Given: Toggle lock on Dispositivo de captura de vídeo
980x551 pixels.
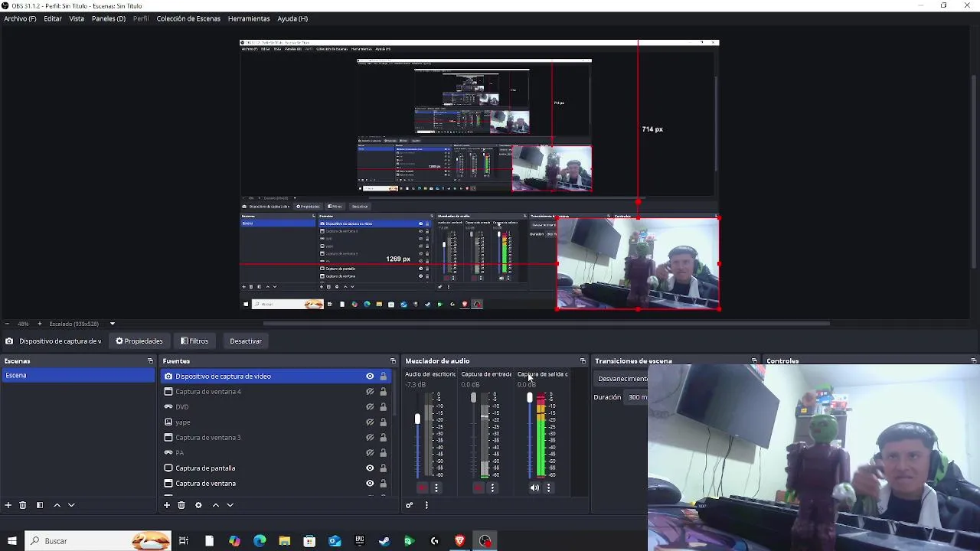Looking at the screenshot, I should 384,377.
